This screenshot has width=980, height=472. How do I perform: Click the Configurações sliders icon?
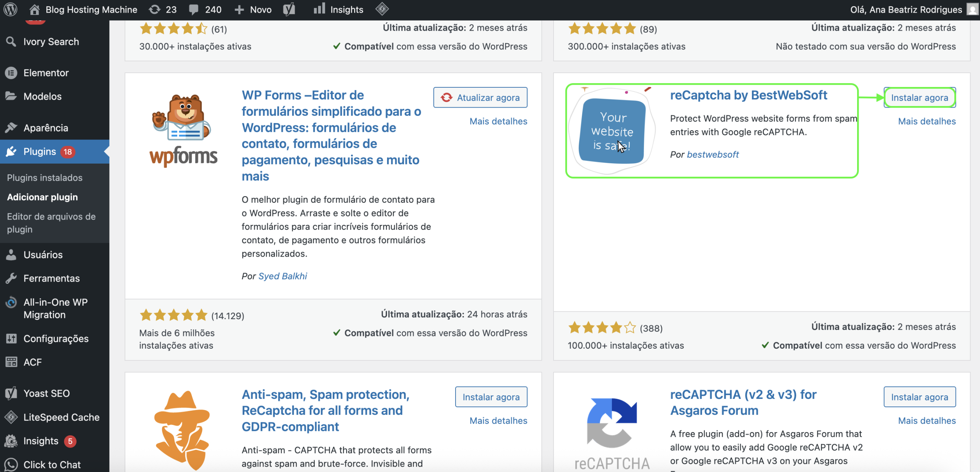click(11, 338)
